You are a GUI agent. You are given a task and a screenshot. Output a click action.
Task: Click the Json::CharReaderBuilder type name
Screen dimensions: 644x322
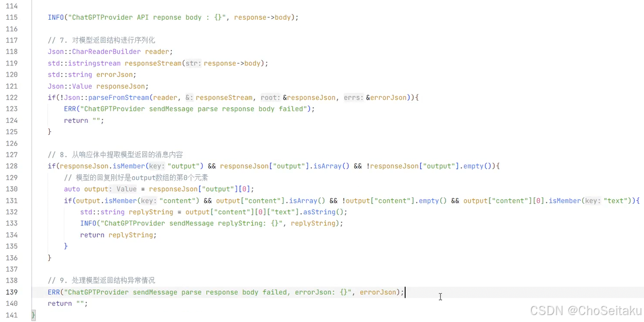[94, 52]
